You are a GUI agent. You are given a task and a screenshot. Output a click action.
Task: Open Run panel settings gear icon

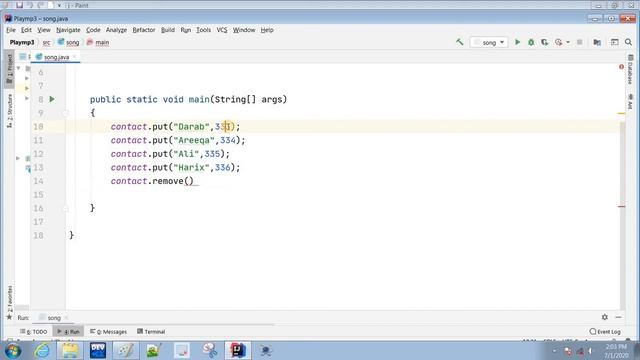[x=604, y=317]
